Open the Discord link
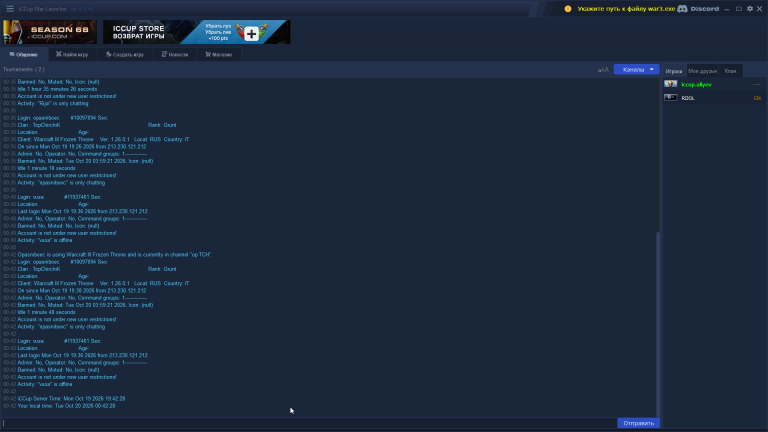This screenshot has width=768, height=432. [698, 9]
